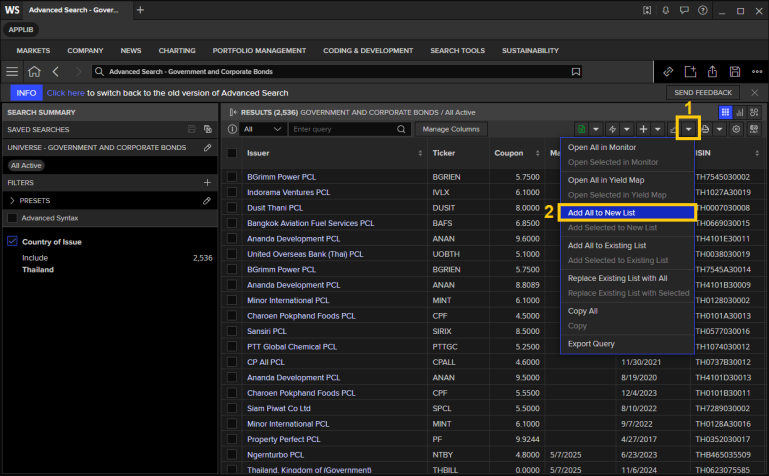This screenshot has width=769, height=476.
Task: Open the MARKETS menu
Action: [x=33, y=50]
